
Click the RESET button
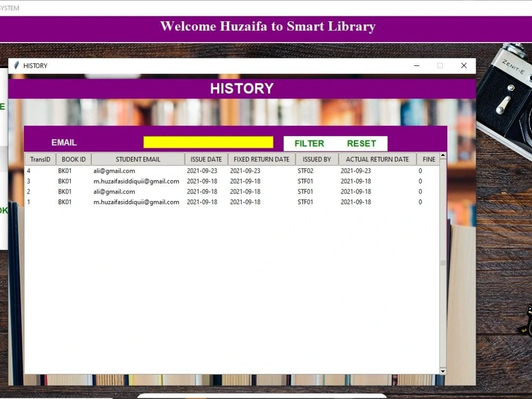coord(362,143)
